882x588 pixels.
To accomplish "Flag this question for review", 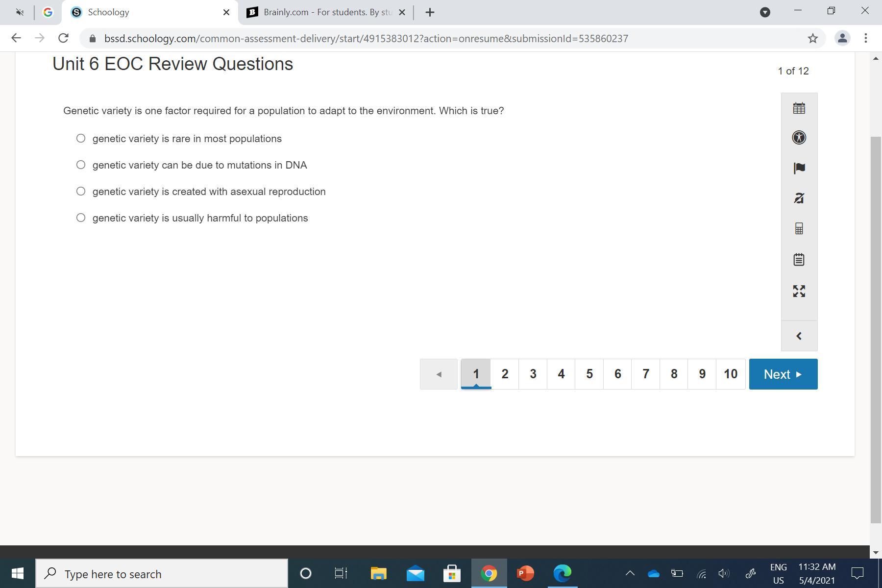I will [x=799, y=168].
